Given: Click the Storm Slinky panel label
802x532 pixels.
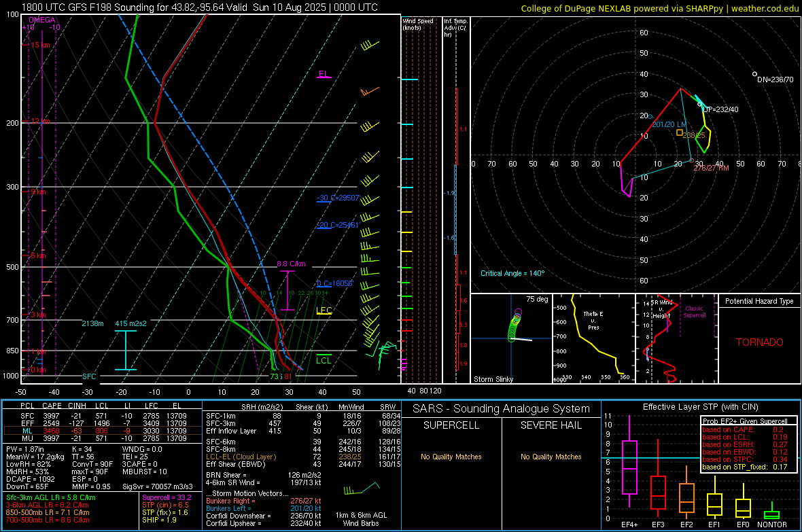Looking at the screenshot, I should [x=493, y=379].
